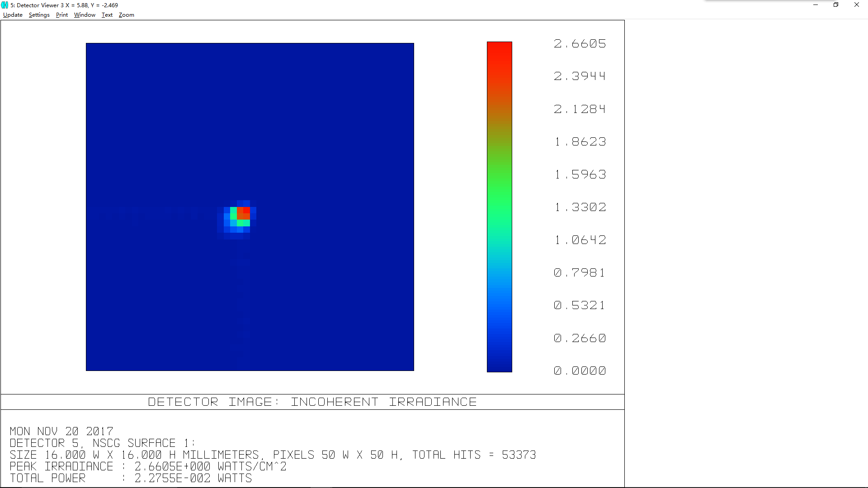Click the 0.5321 scale label
The image size is (868, 488).
pyautogui.click(x=580, y=305)
